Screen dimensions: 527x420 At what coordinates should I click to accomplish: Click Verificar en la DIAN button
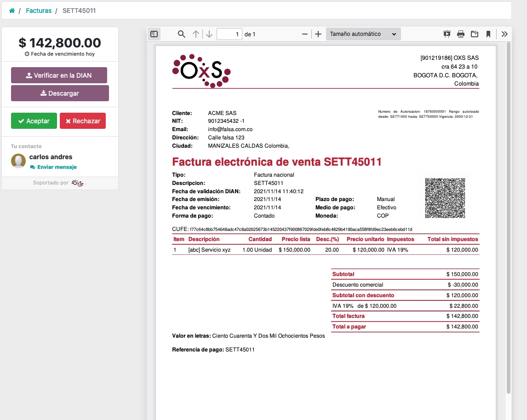[x=59, y=75]
